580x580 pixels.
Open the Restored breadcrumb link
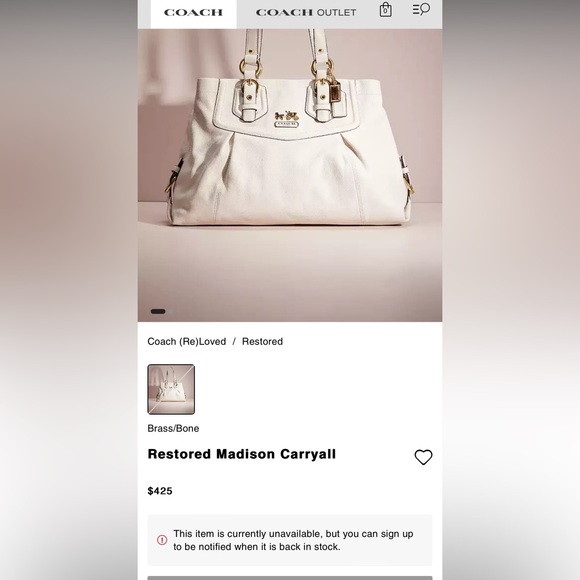tap(262, 341)
